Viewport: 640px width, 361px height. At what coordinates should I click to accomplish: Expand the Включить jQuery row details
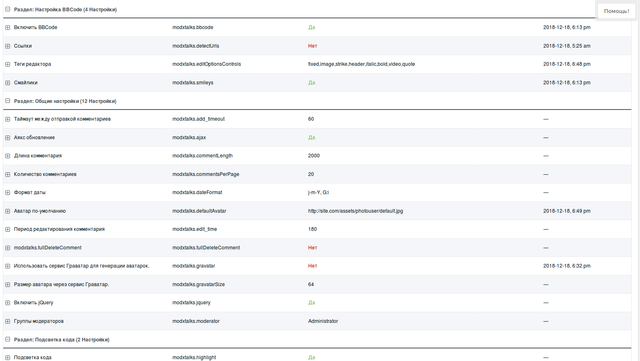pyautogui.click(x=7, y=303)
